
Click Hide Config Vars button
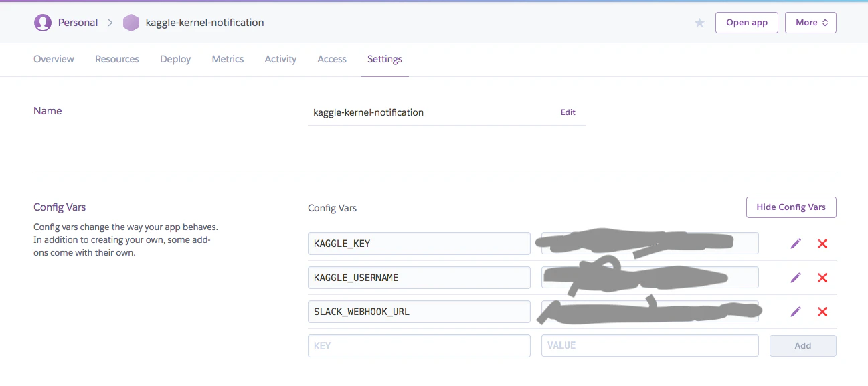(791, 207)
